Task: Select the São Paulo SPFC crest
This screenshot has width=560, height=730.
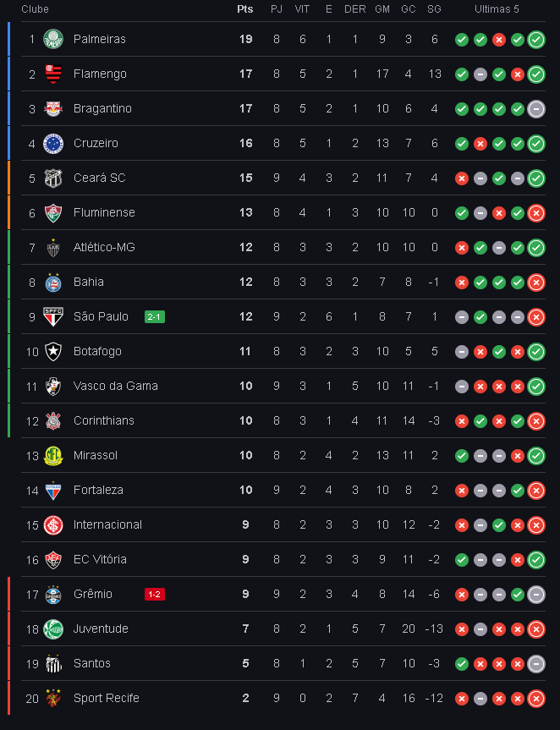Action: (53, 316)
